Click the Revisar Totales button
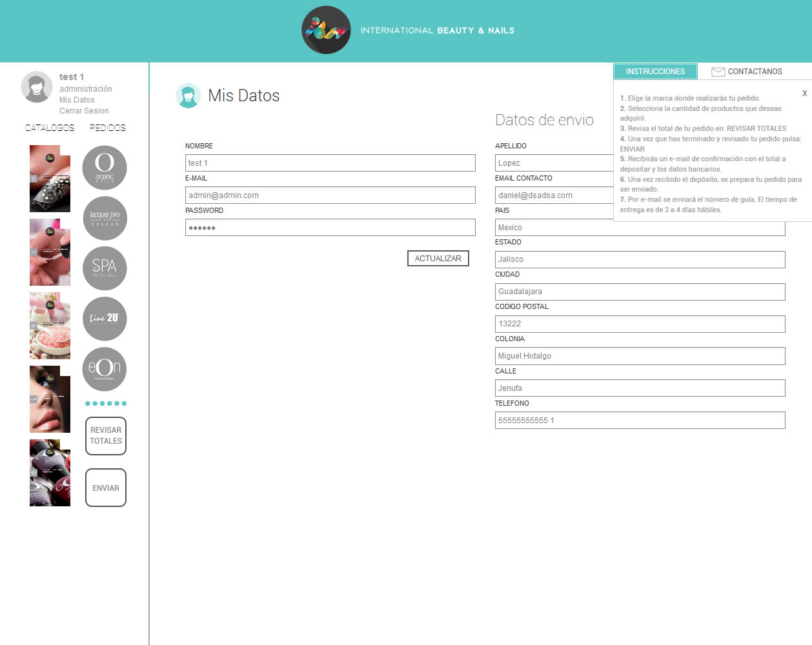Viewport: 812px width, 645px height. (106, 436)
